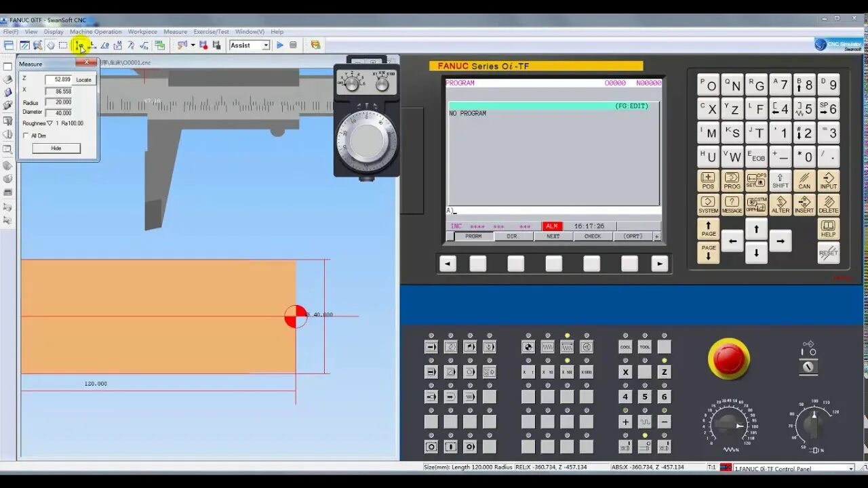Click the HELP key on keypad
Screen dimensions: 868x488
click(829, 229)
